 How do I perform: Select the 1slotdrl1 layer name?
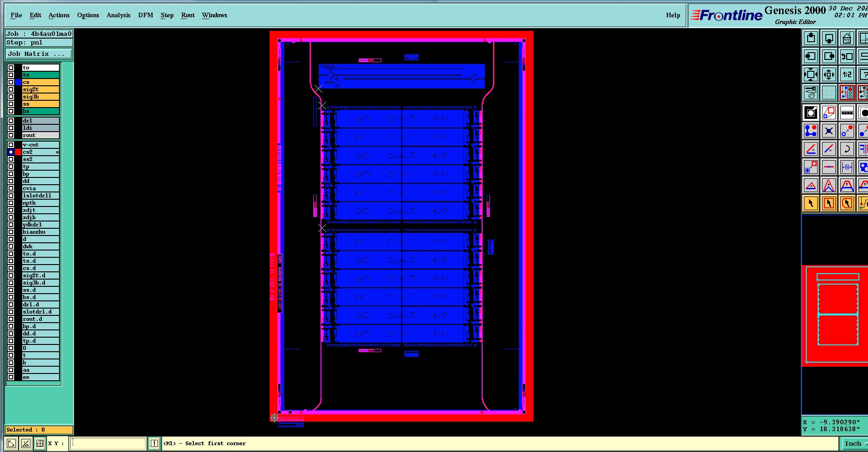pos(41,196)
